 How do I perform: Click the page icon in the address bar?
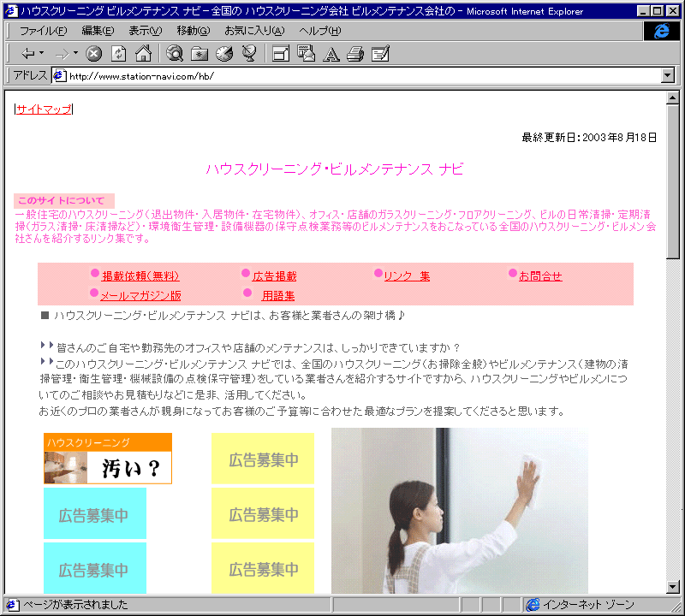click(x=60, y=76)
